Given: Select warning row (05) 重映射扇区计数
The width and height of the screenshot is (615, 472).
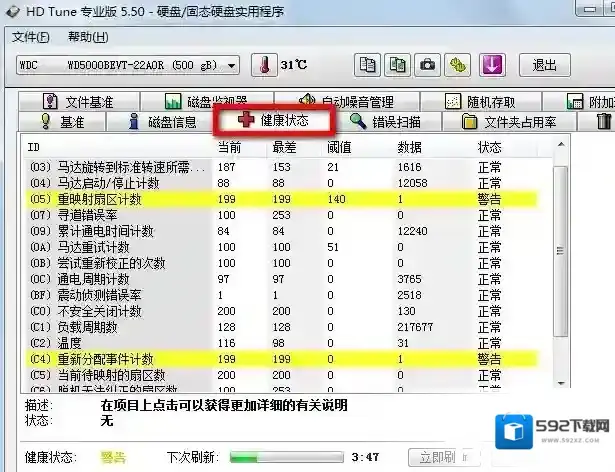Looking at the screenshot, I should pyautogui.click(x=282, y=199).
